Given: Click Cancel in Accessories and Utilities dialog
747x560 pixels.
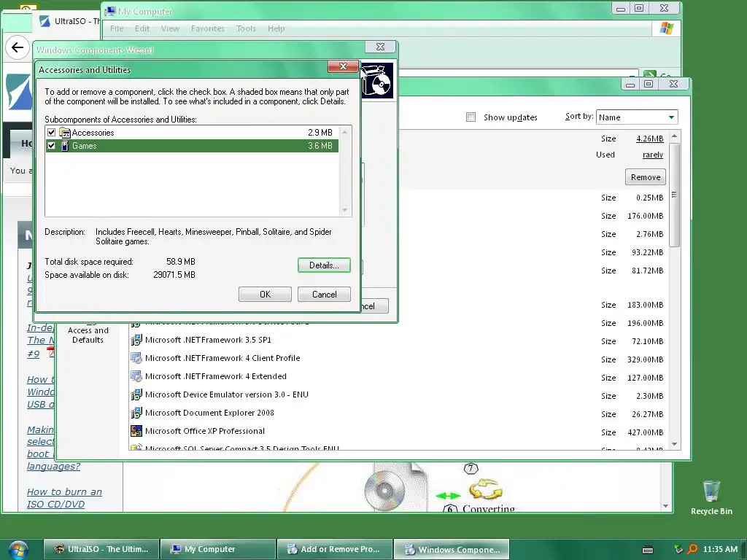Looking at the screenshot, I should click(324, 295).
